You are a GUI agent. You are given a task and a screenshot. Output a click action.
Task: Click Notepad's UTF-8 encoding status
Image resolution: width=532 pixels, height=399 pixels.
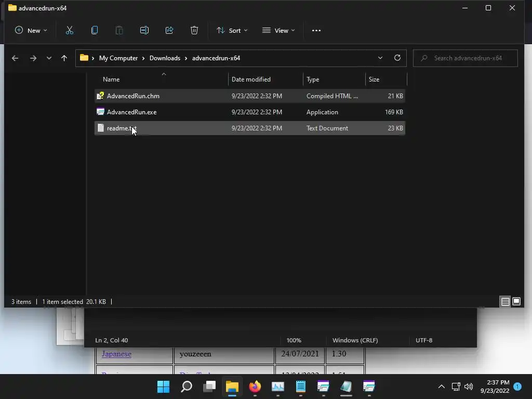[424, 340]
